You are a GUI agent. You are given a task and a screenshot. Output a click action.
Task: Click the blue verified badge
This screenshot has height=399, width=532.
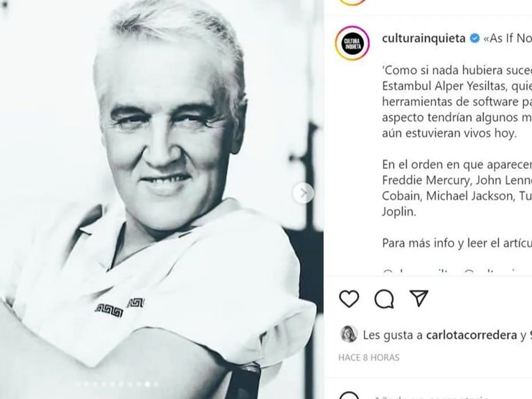(474, 39)
